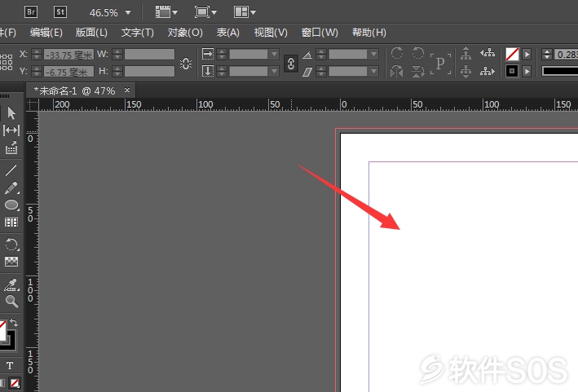578x392 pixels.
Task: Select the Content Collector tool
Action: (x=11, y=148)
